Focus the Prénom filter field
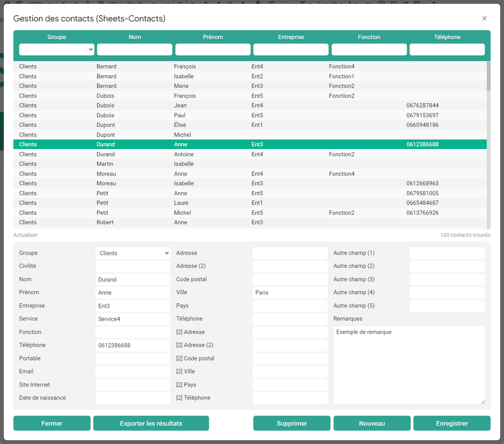The width and height of the screenshot is (504, 444). (213, 50)
